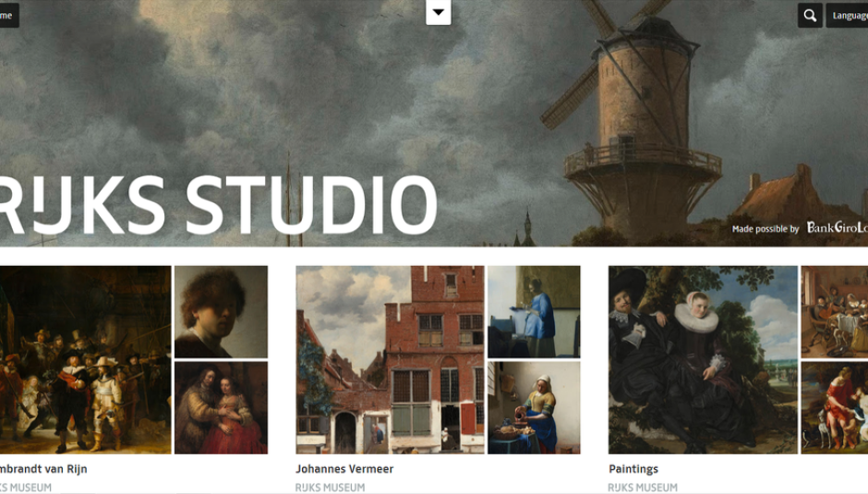Open the Rembrandt van Rijn collection link
Screen dimensions: 868x494
pyautogui.click(x=43, y=469)
